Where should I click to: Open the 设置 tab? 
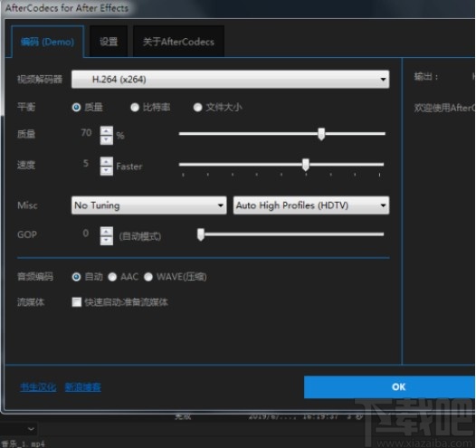click(109, 42)
